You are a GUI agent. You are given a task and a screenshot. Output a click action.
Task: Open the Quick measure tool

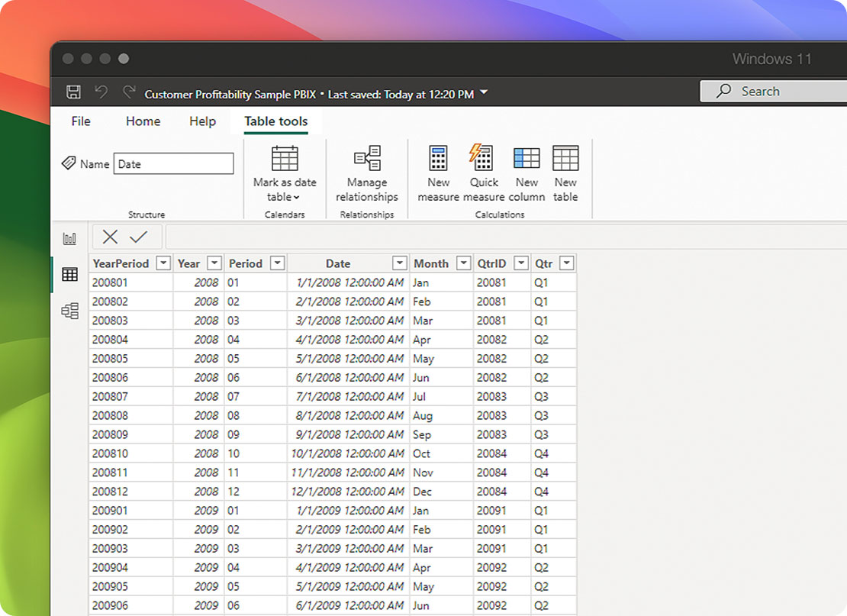click(x=483, y=173)
